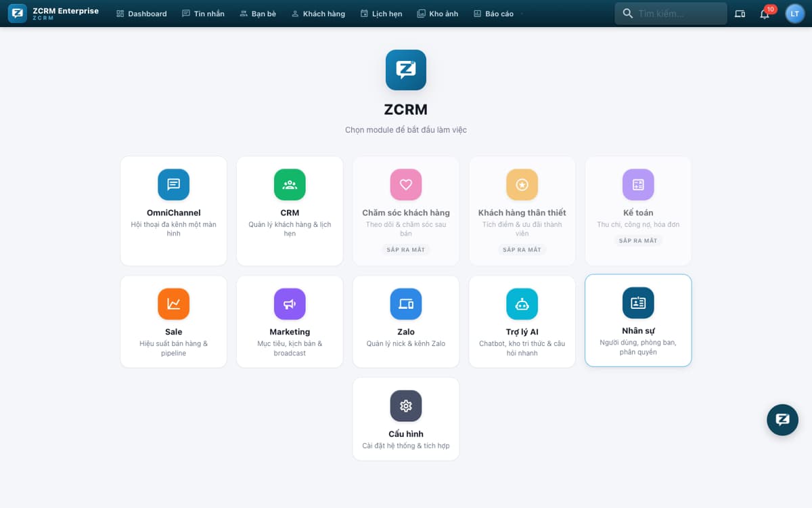The width and height of the screenshot is (812, 508).
Task: Click the Zalo card title
Action: [x=406, y=332]
